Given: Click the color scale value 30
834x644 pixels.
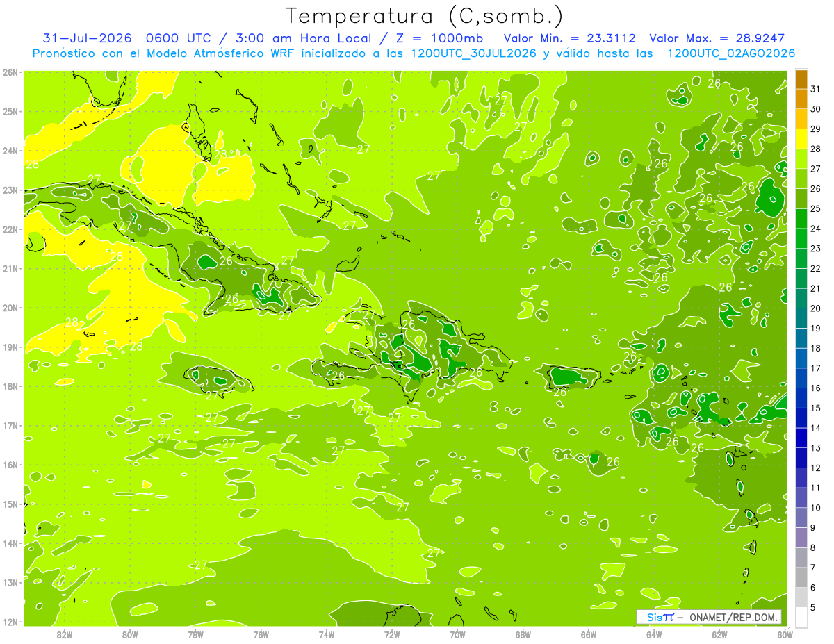Looking at the screenshot, I should 815,109.
